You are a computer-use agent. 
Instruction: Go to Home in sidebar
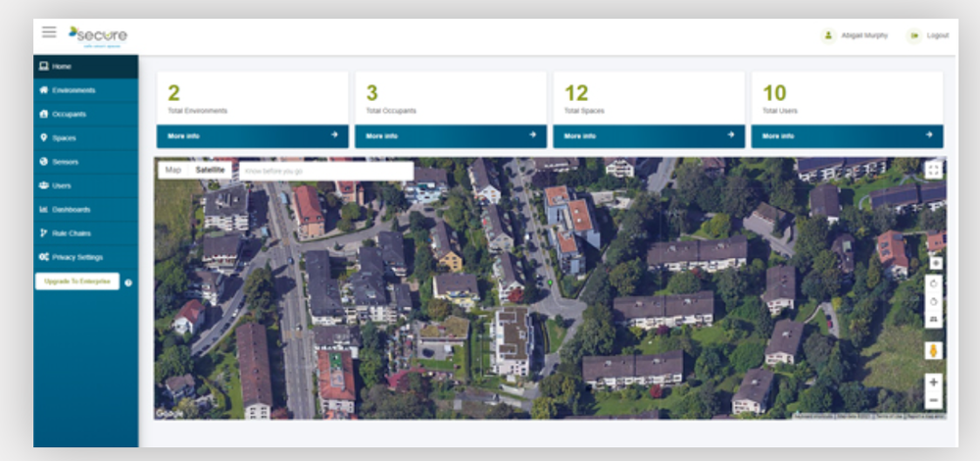coord(85,67)
